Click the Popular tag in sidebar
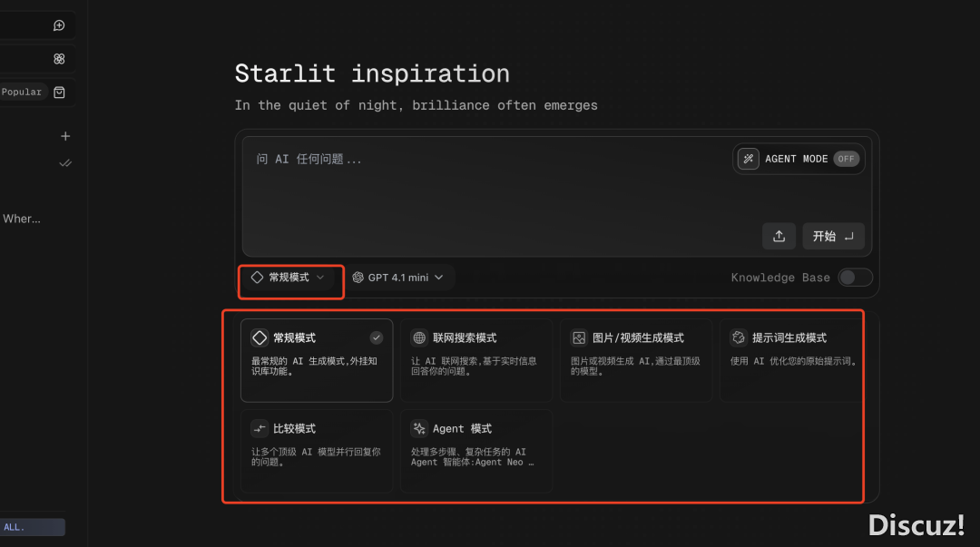This screenshot has height=547, width=980. [x=21, y=92]
